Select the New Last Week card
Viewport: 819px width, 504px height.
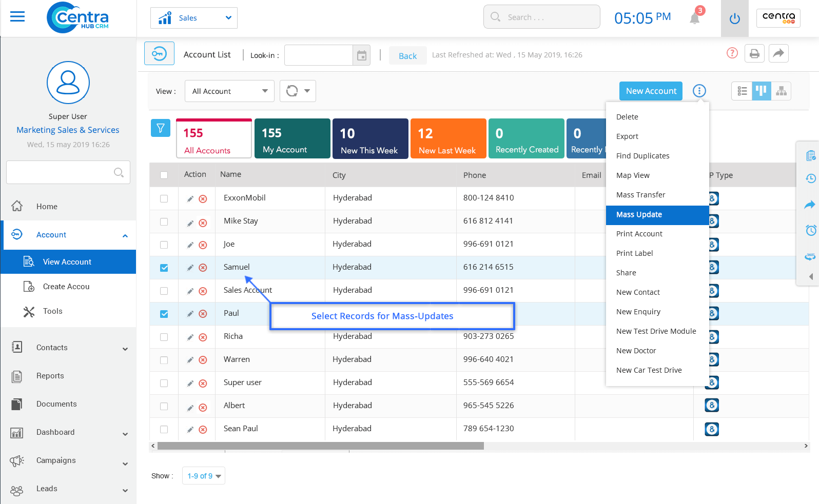coord(448,138)
